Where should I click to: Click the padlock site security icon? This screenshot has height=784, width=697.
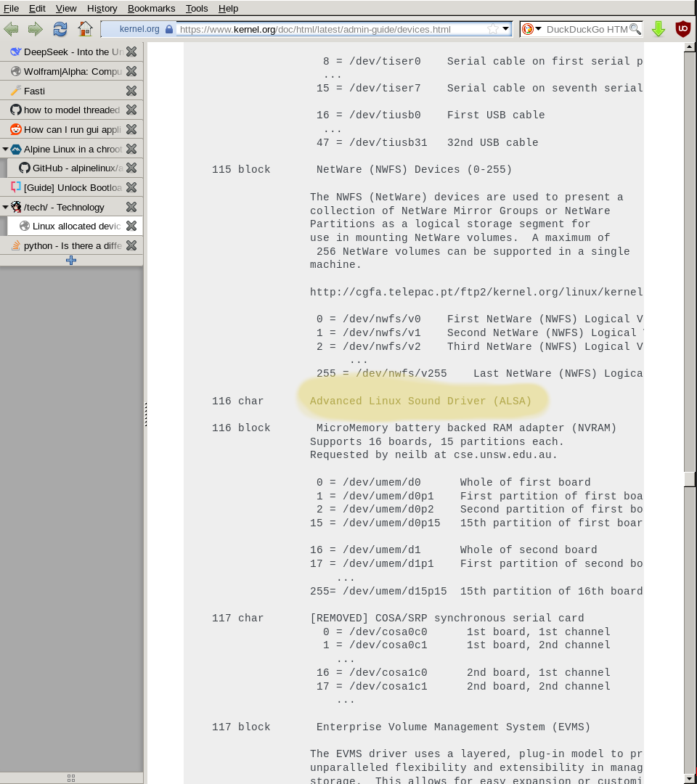coord(169,29)
